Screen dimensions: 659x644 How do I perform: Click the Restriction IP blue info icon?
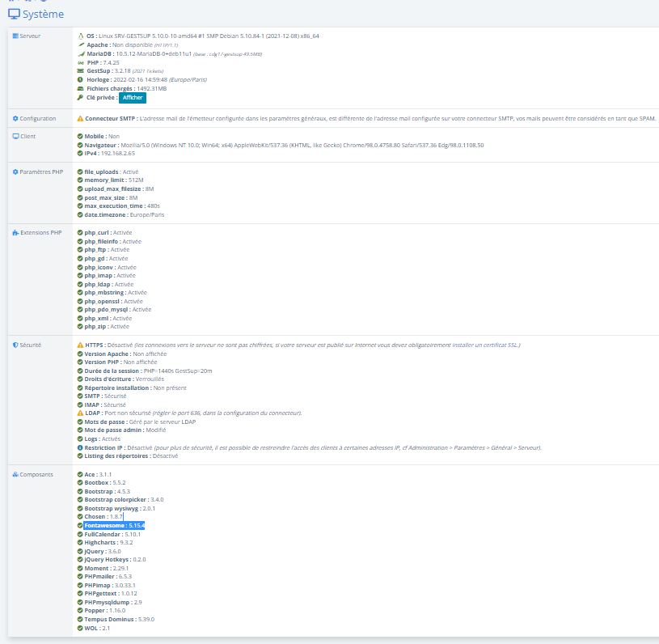(x=80, y=447)
